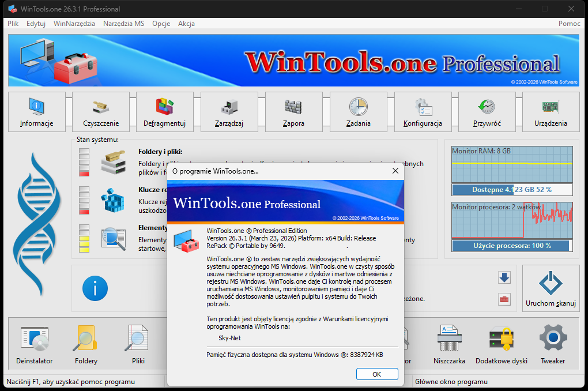This screenshot has width=588, height=391.
Task: Click the registry keys blue cubes icon
Action: [x=113, y=200]
